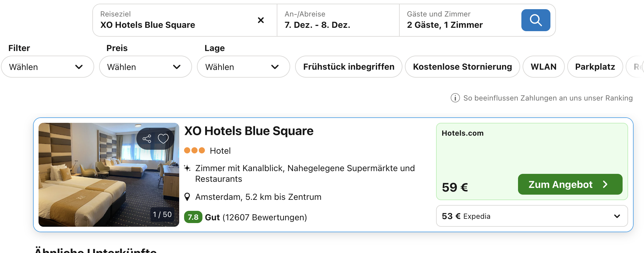Enable the WLAN filter chip
This screenshot has width=644, height=253.
(x=543, y=67)
